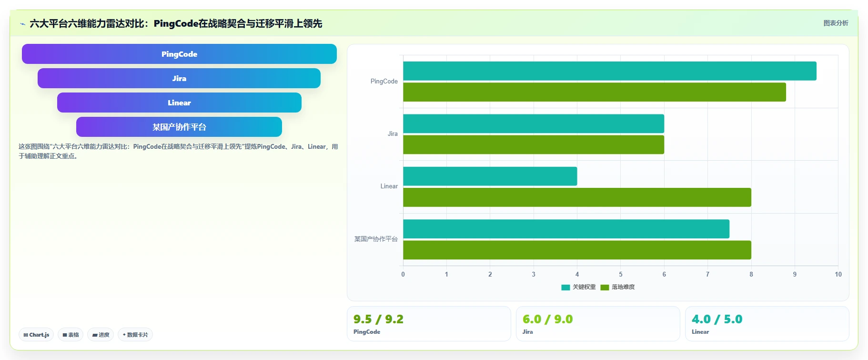
Task: Click the Linear y-axis label
Action: pyautogui.click(x=389, y=186)
